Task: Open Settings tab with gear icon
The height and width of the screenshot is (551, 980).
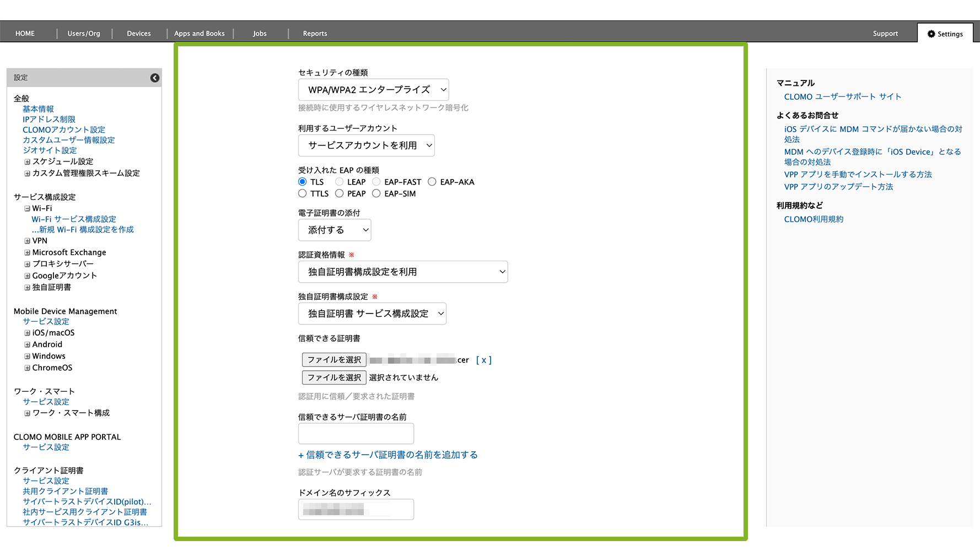Action: coord(945,34)
